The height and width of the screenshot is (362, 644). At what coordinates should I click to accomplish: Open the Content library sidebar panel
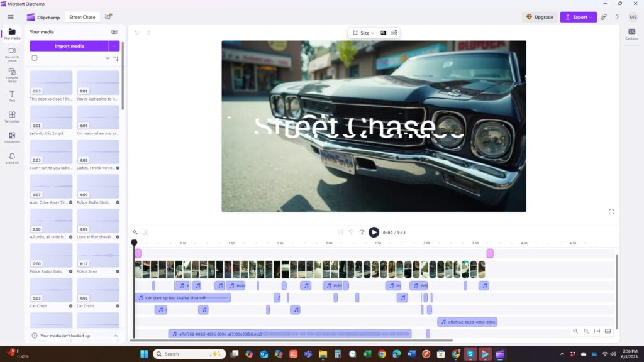point(12,74)
